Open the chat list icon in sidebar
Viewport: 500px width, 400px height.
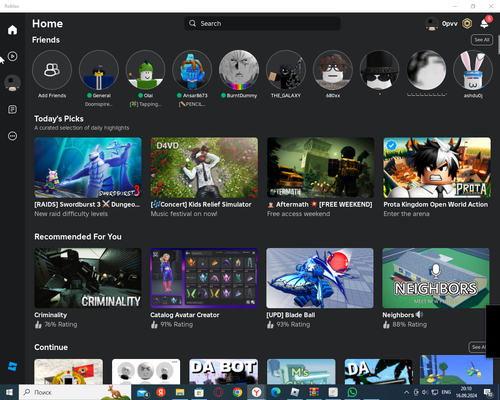(x=12, y=109)
